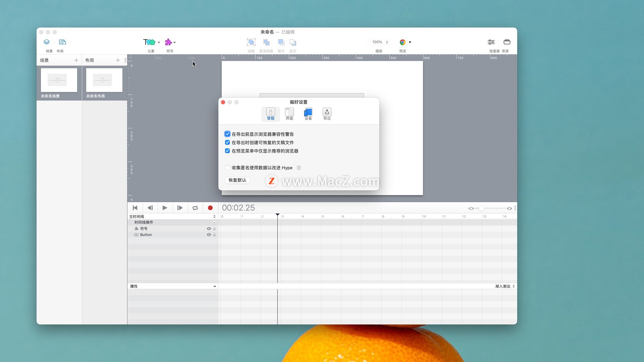Click the help question mark beside Hype data option
Image resolution: width=644 pixels, height=362 pixels.
299,168
